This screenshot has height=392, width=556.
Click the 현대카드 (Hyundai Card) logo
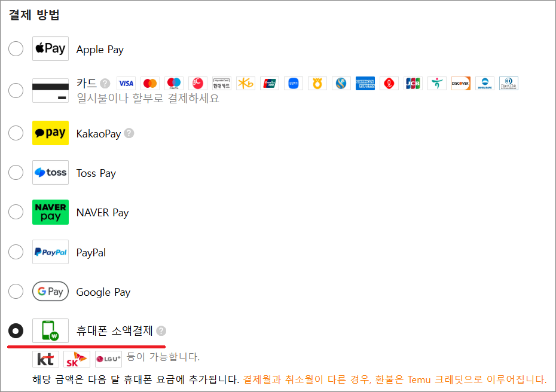coord(222,83)
